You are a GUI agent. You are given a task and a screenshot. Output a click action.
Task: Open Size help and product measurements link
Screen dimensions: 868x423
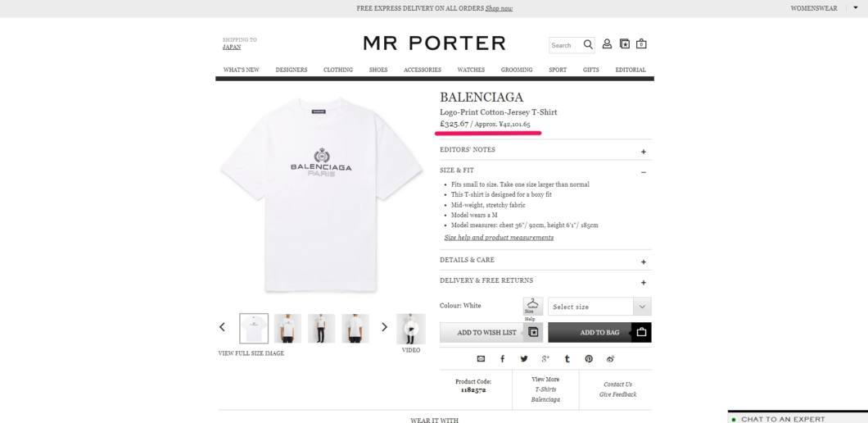point(499,238)
